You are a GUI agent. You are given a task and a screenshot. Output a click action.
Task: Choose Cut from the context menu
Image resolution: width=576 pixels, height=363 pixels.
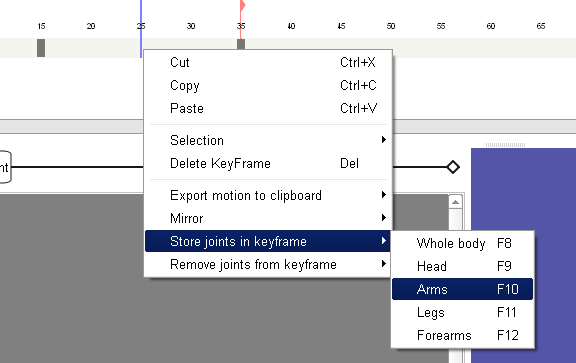[x=268, y=62]
